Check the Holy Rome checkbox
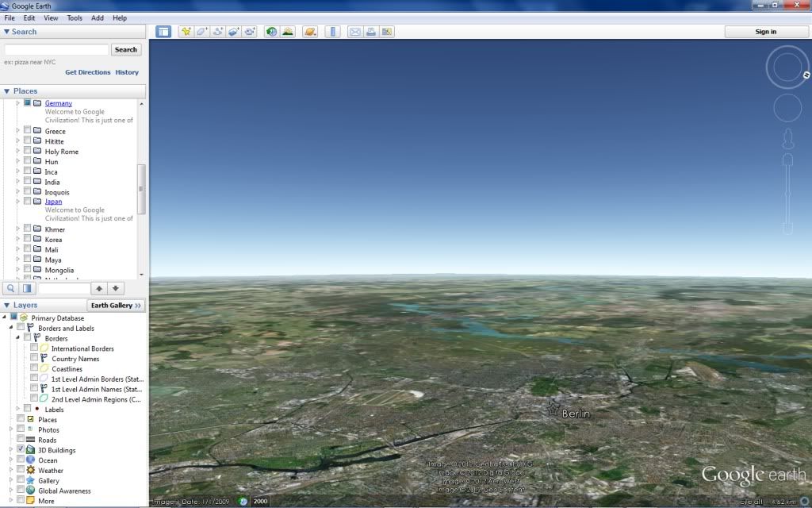 coord(27,150)
